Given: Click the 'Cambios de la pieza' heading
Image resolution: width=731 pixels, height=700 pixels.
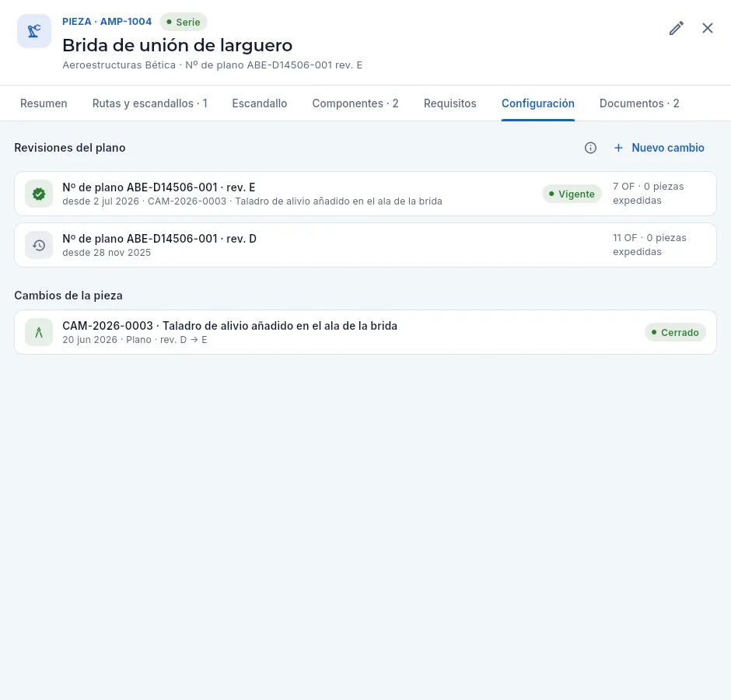Looking at the screenshot, I should 68,296.
